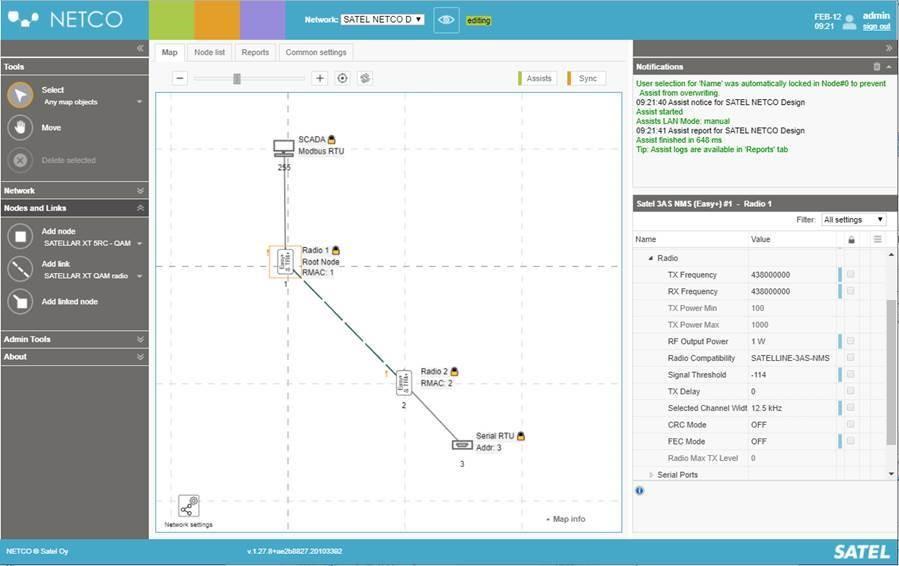This screenshot has width=899, height=566.
Task: Click the blue info icon below settings
Action: (x=639, y=490)
